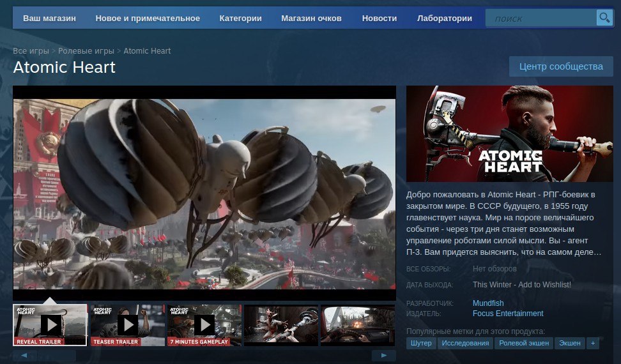Click the Atomic Heart page title
621x364 pixels.
click(x=64, y=67)
